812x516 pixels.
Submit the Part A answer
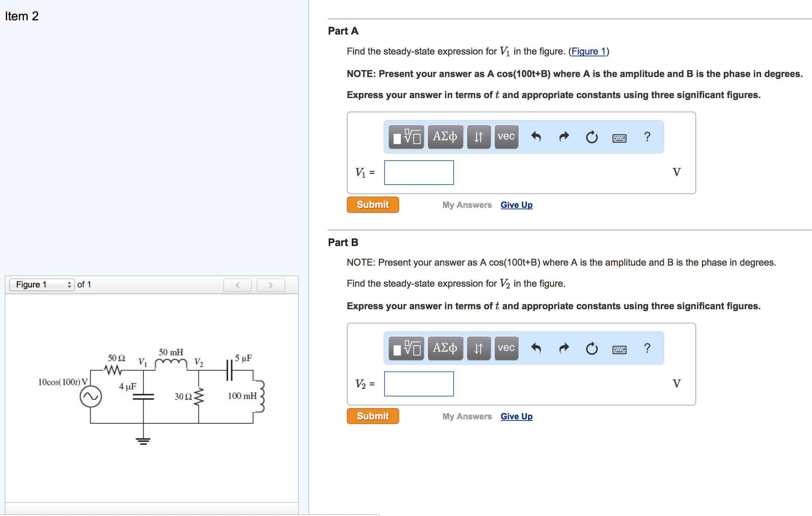(x=373, y=205)
